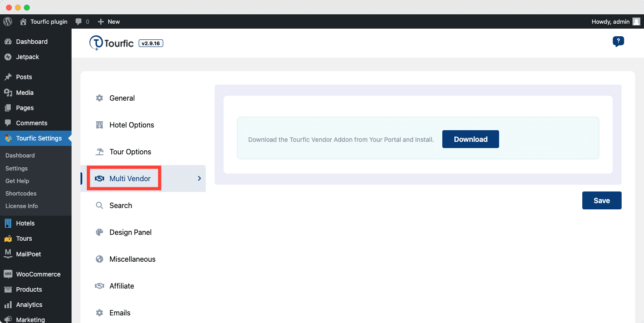
Task: Click the MailPoet M icon
Action: tap(8, 254)
